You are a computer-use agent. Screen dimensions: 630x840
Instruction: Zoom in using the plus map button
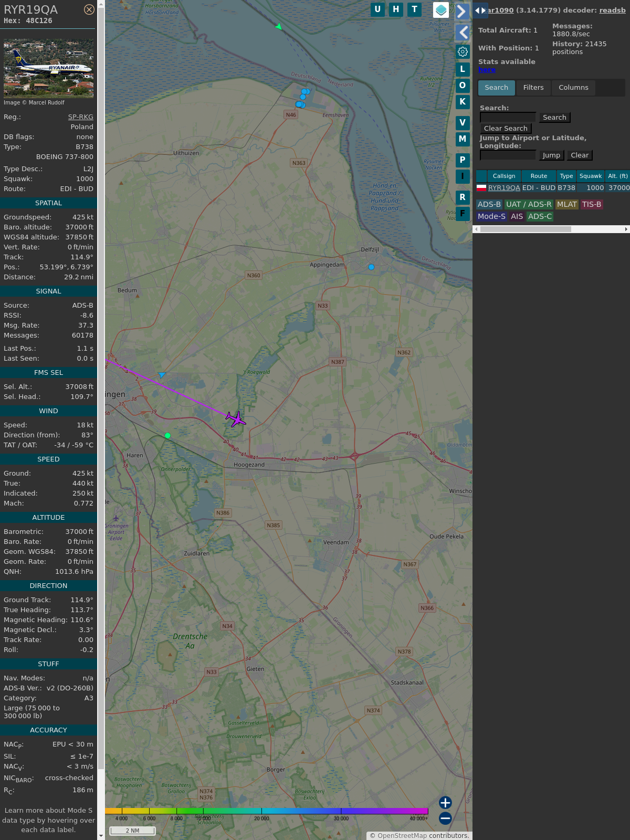(x=445, y=803)
